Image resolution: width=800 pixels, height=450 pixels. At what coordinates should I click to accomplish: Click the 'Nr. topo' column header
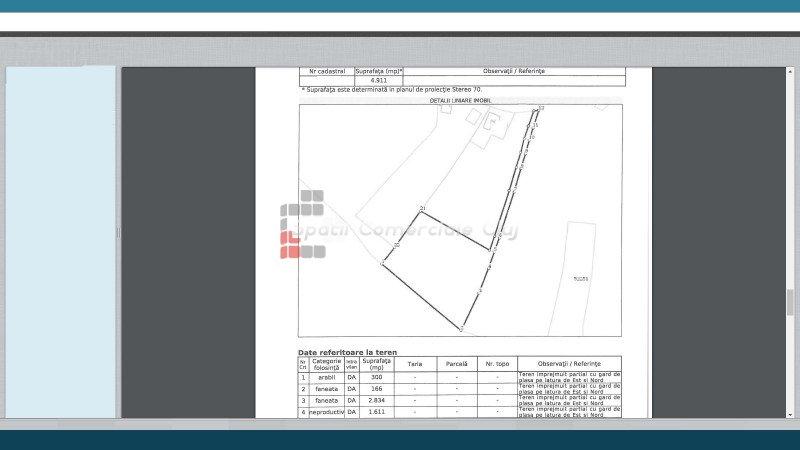pyautogui.click(x=496, y=364)
